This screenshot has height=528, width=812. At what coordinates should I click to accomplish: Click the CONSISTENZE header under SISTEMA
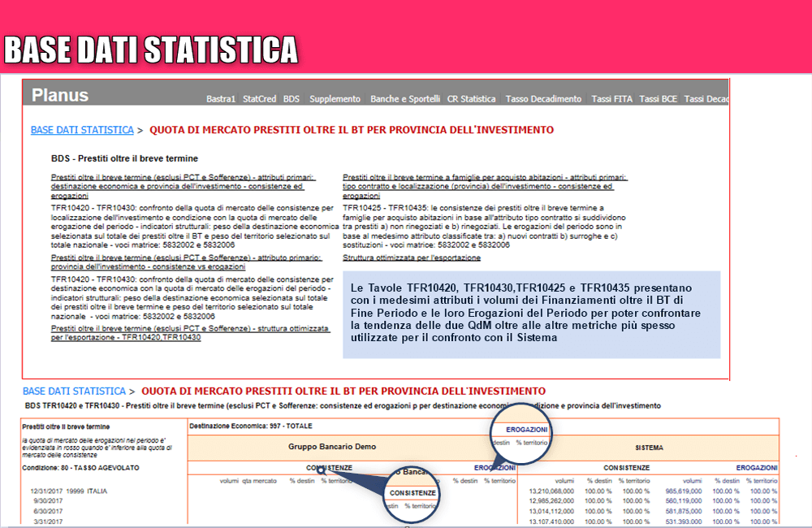point(626,468)
